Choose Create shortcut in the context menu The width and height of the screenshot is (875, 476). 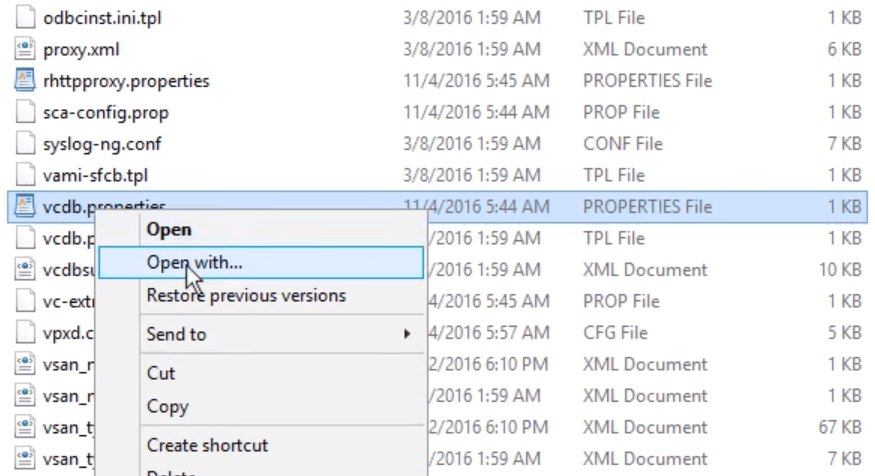(x=207, y=445)
